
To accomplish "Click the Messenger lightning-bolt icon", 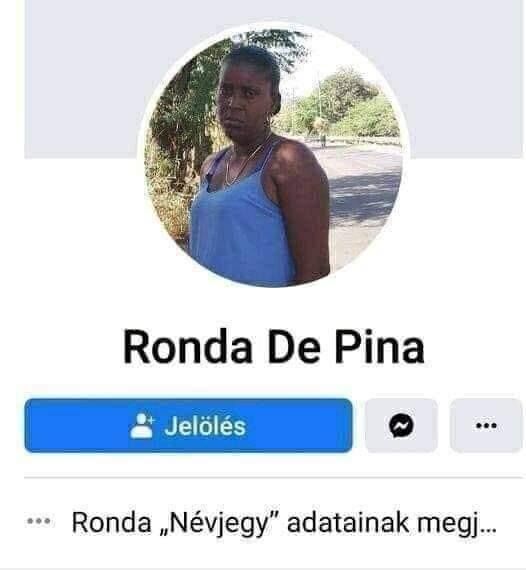I will 401,425.
